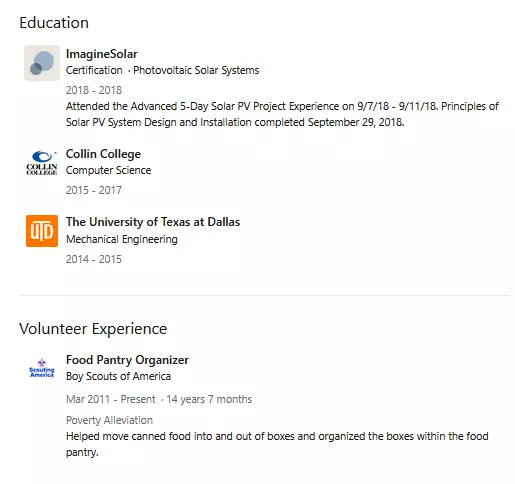
Task: Select the 2018 - 2018 date range
Action: (94, 90)
